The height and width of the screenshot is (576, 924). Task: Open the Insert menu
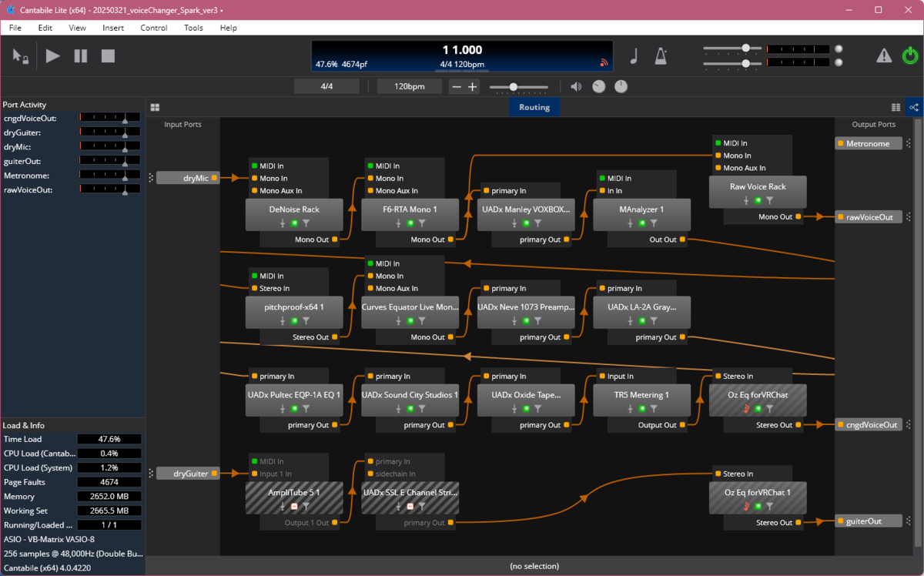pos(113,28)
